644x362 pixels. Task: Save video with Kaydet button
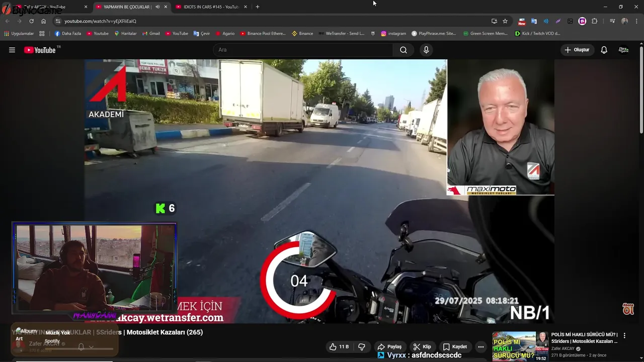click(455, 347)
